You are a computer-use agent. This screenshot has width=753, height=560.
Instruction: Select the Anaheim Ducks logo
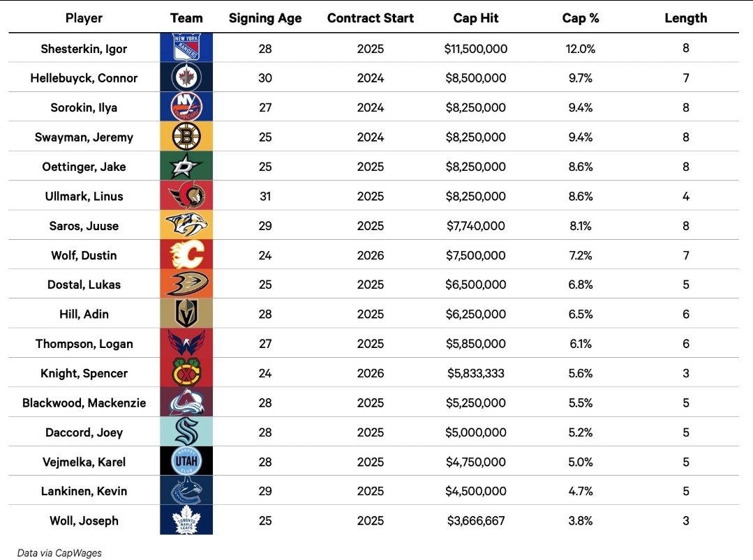click(186, 285)
